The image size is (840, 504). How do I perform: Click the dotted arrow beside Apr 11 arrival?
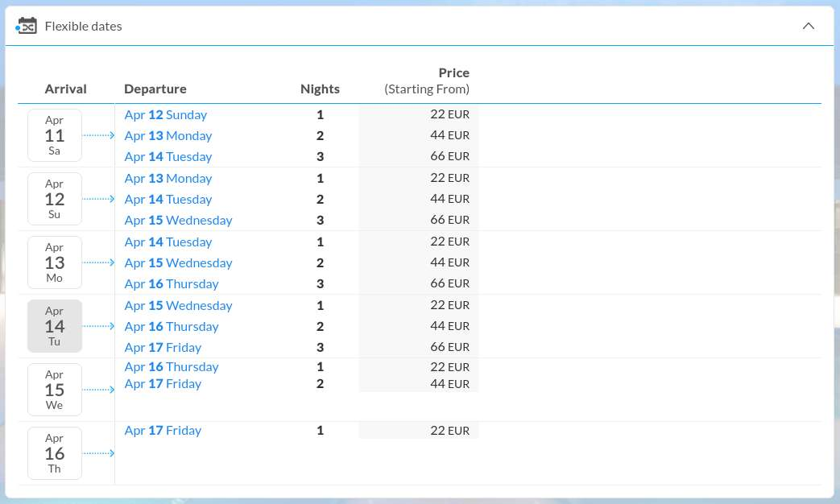(x=99, y=135)
